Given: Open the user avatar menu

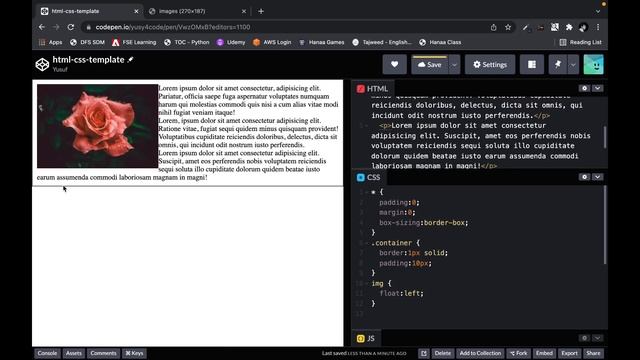Looking at the screenshot, I should (593, 64).
